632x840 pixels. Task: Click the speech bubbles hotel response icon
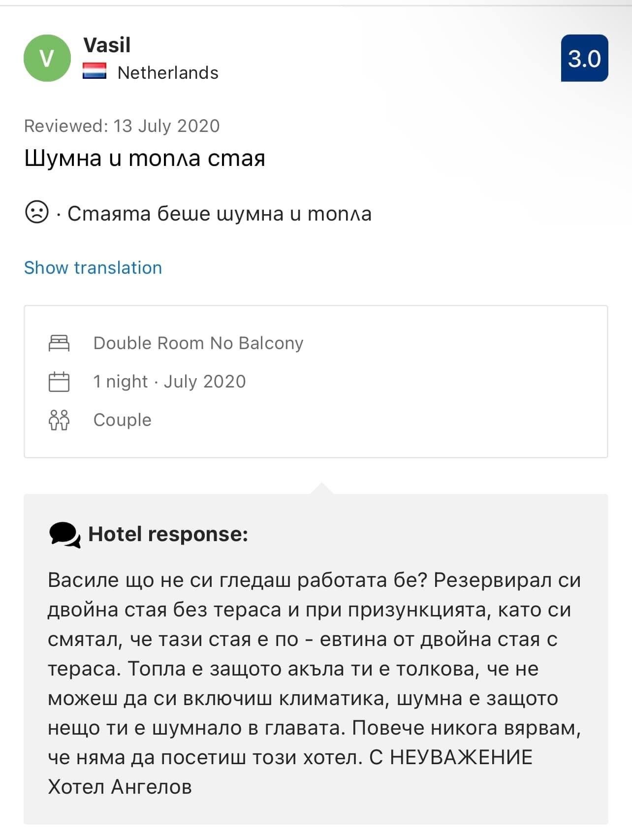tap(64, 535)
